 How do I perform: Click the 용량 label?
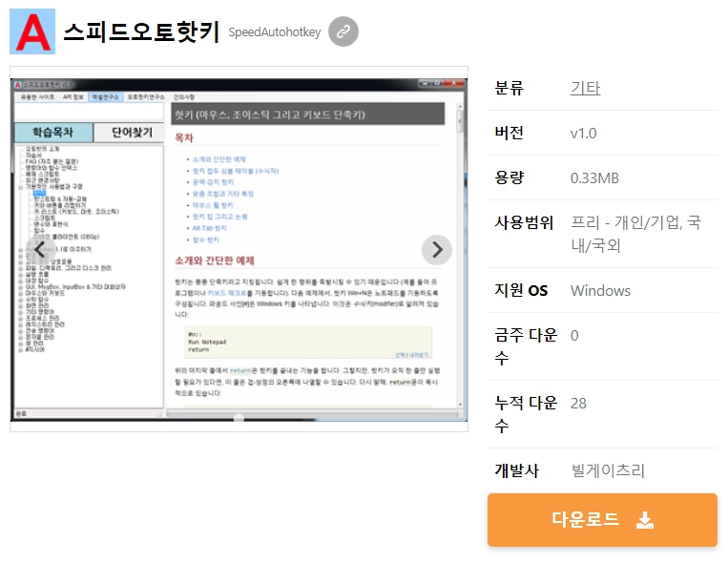(x=510, y=177)
